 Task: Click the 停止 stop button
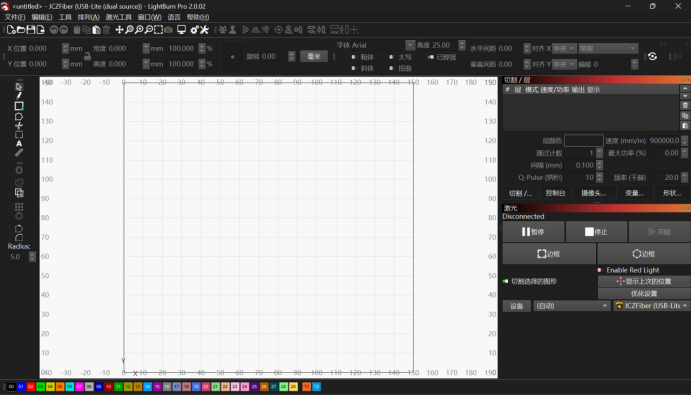click(x=596, y=232)
